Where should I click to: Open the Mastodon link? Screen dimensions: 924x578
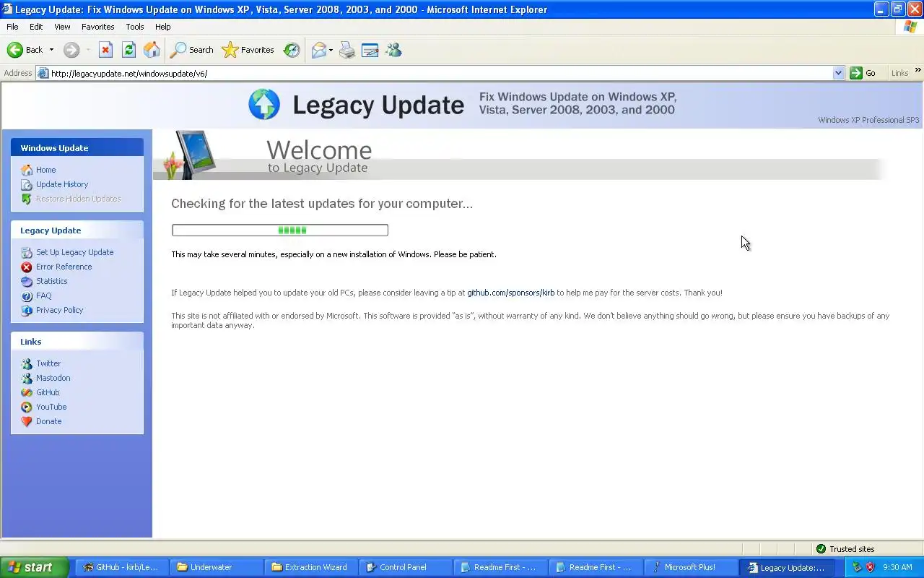point(53,378)
